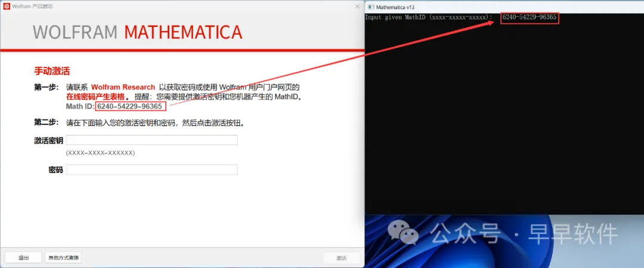Click the 密码 input field

click(x=151, y=170)
